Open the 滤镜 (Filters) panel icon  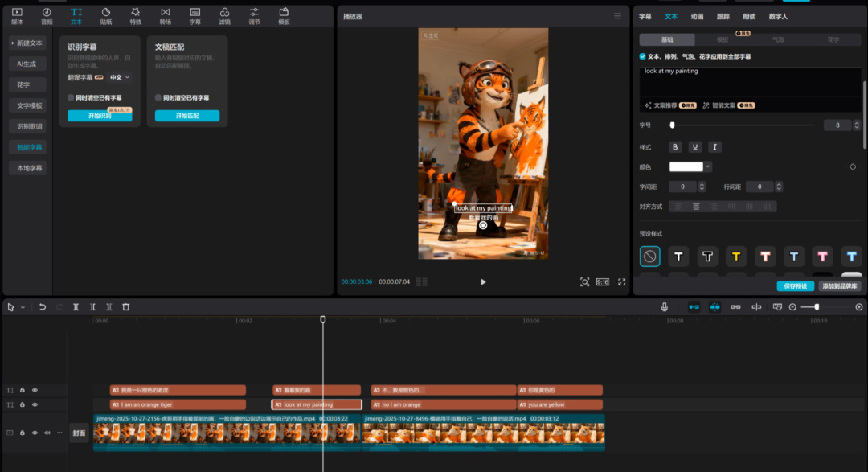point(224,15)
